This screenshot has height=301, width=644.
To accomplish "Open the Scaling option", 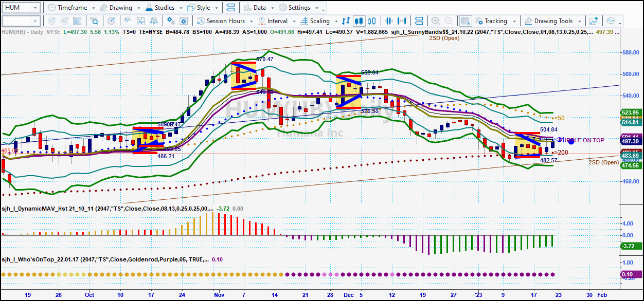I will (315, 21).
